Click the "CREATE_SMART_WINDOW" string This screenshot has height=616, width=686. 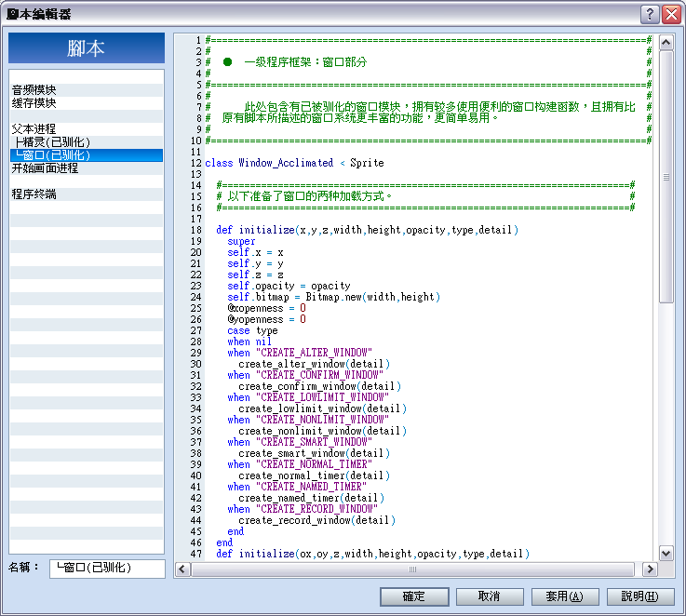click(x=314, y=442)
